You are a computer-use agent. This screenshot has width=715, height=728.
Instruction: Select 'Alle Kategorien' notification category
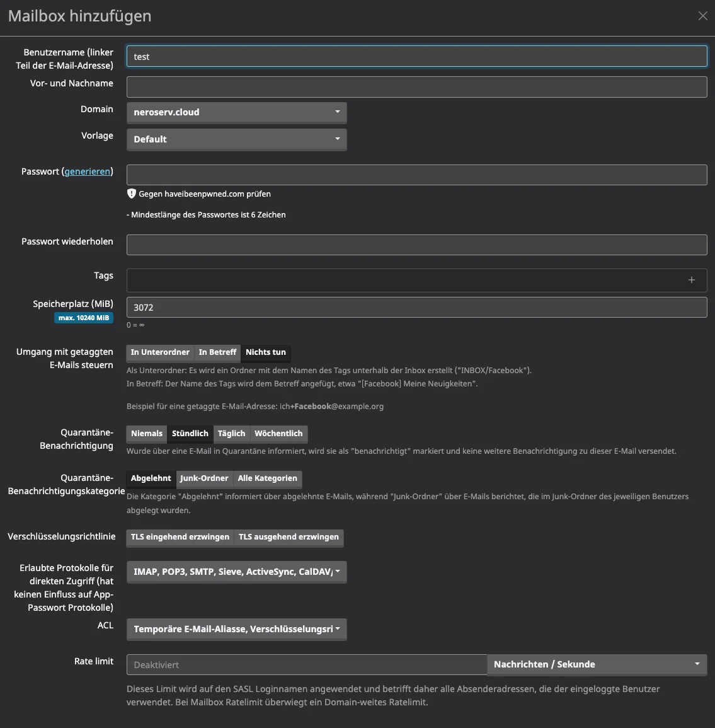point(267,478)
